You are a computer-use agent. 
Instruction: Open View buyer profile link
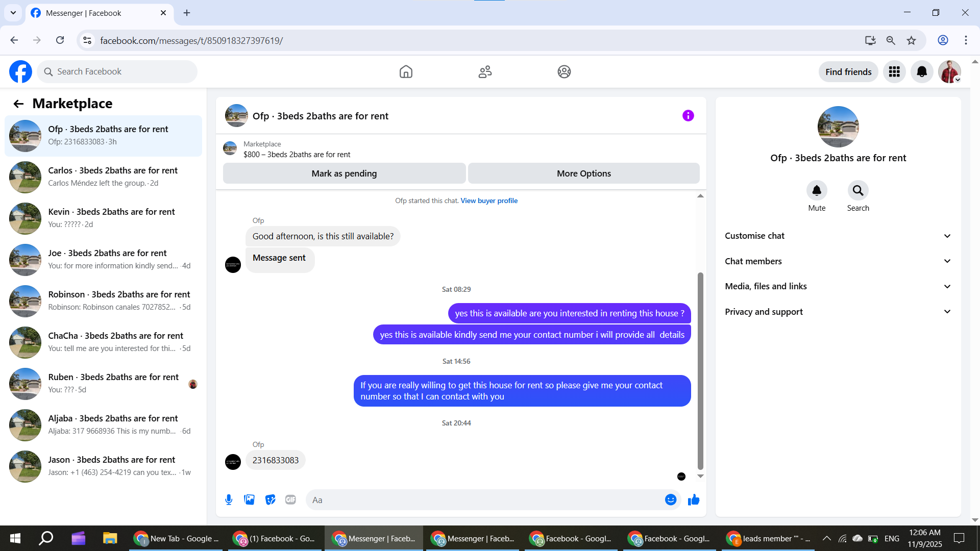pos(489,201)
